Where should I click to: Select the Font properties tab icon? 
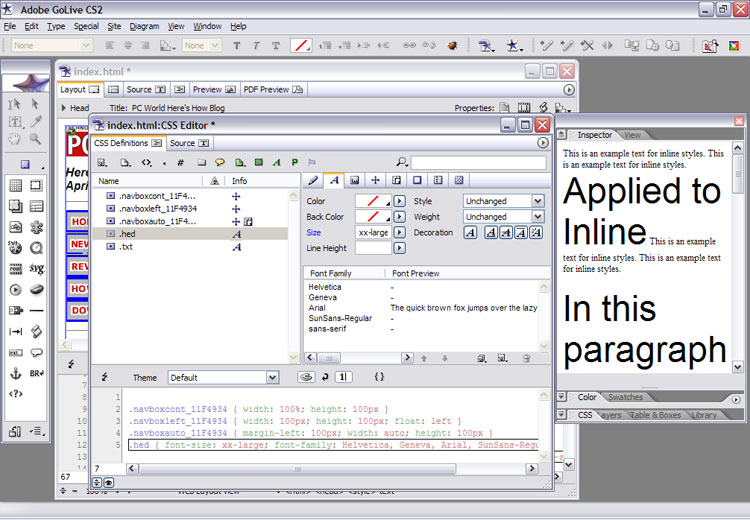(333, 180)
